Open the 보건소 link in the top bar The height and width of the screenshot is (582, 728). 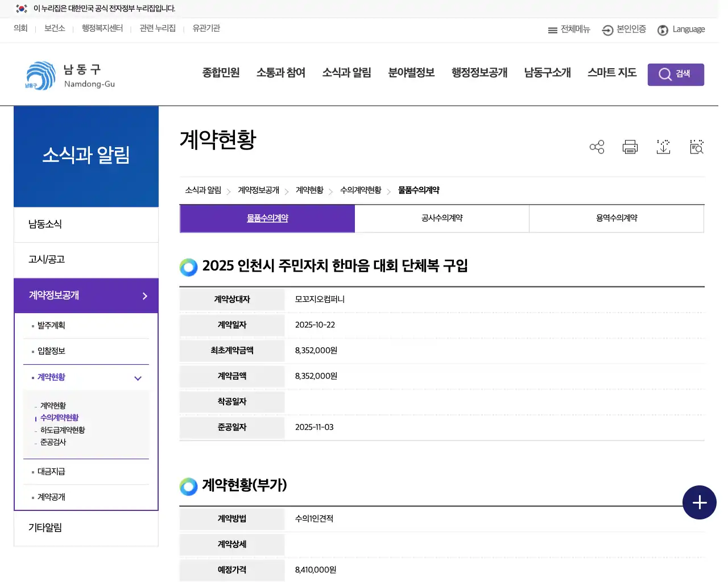coord(54,28)
